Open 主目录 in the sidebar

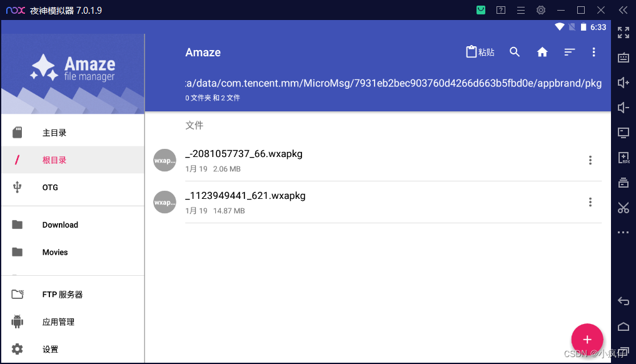[73, 133]
